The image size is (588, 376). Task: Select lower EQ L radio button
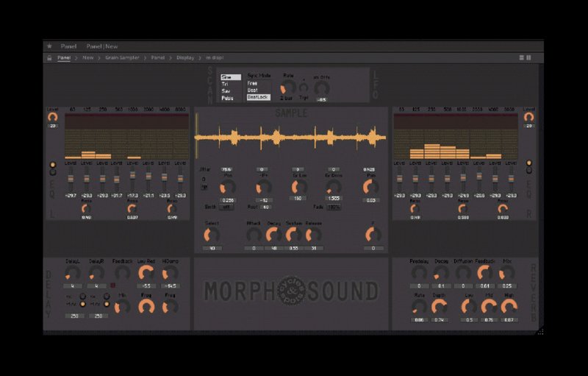pos(52,172)
